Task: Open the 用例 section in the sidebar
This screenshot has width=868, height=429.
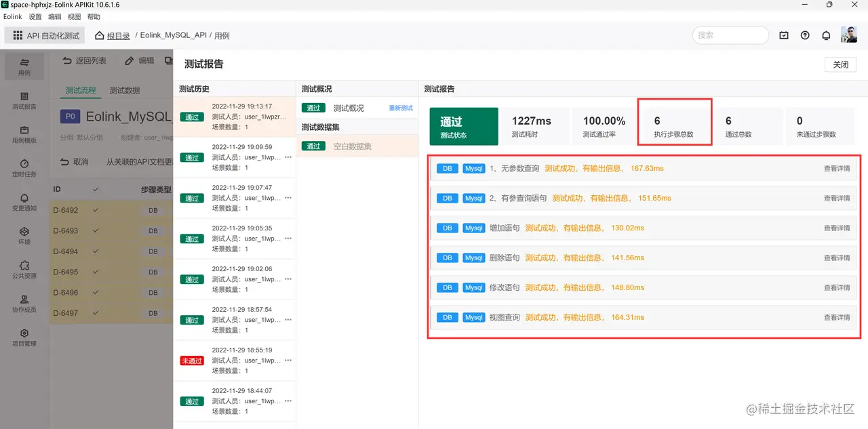Action: coord(24,66)
